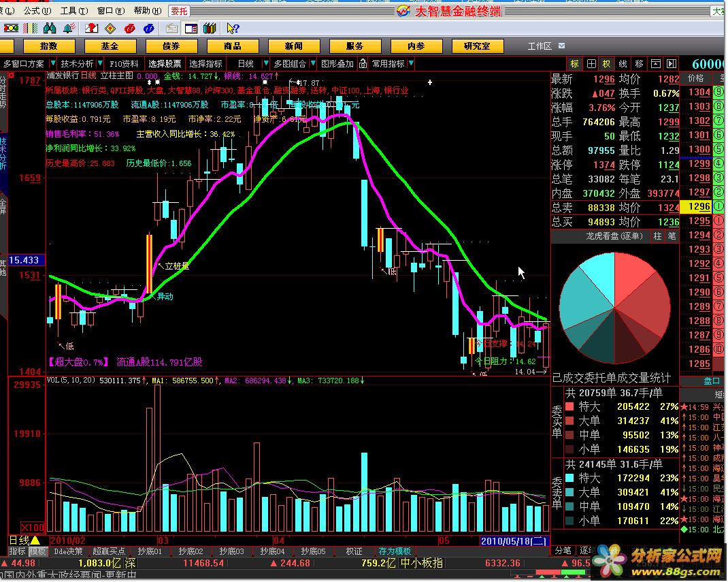728x582 pixels.
Task: Click the 委托 trade button in menu bar
Action: click(179, 11)
